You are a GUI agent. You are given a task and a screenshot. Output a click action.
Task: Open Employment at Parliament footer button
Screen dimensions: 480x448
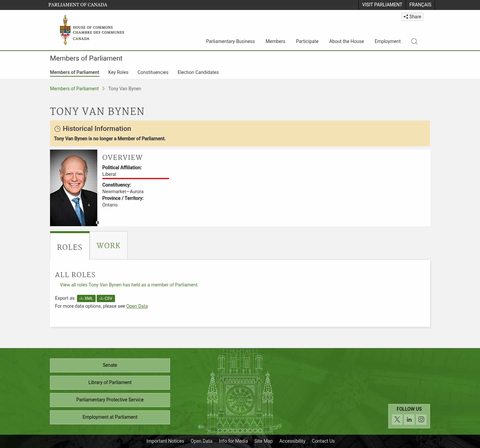110,417
